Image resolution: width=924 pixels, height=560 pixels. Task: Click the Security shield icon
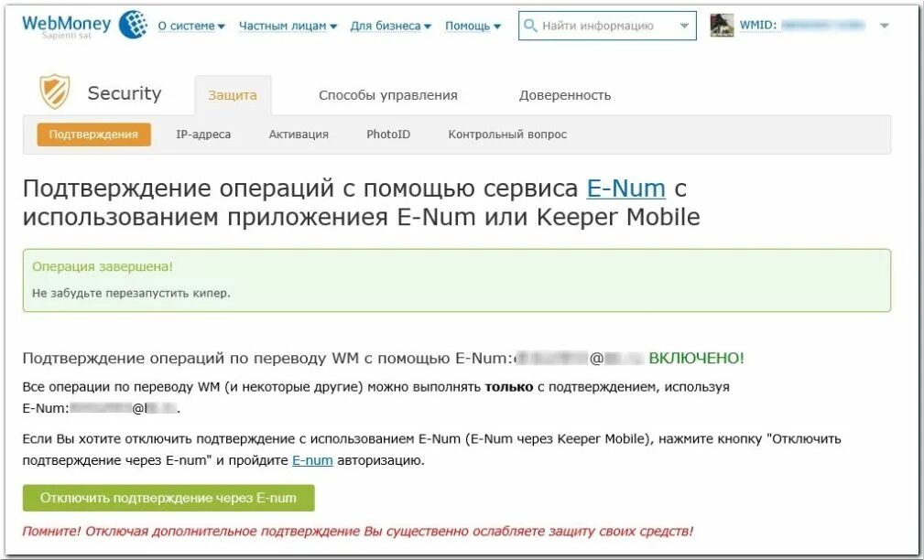pos(55,92)
